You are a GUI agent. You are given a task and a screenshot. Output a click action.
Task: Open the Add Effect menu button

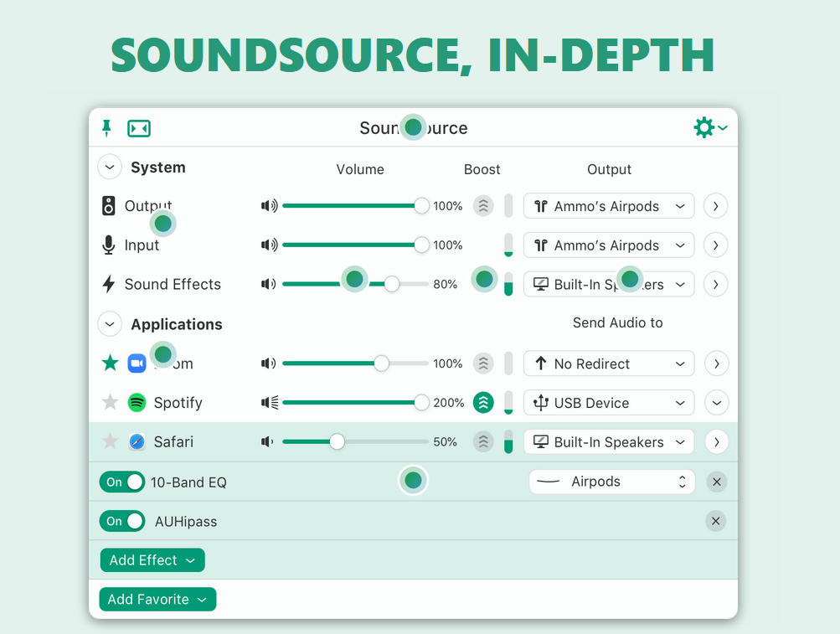[x=152, y=560]
